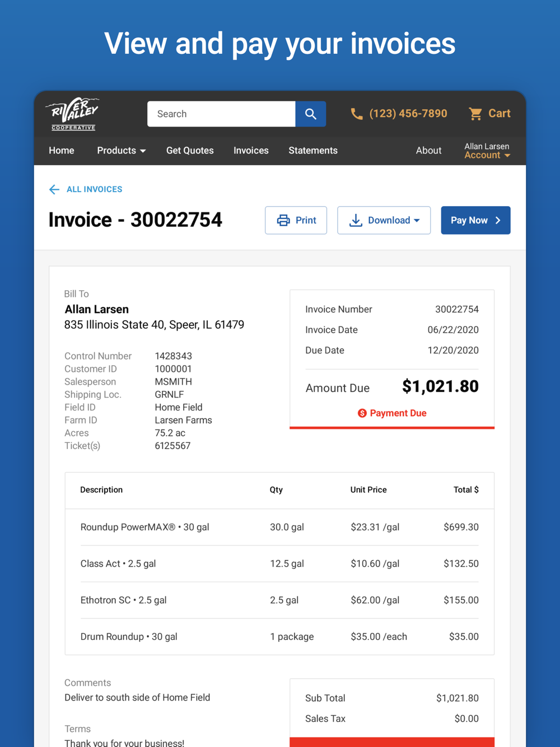Open the Account dropdown for Allan Larsen

click(487, 151)
